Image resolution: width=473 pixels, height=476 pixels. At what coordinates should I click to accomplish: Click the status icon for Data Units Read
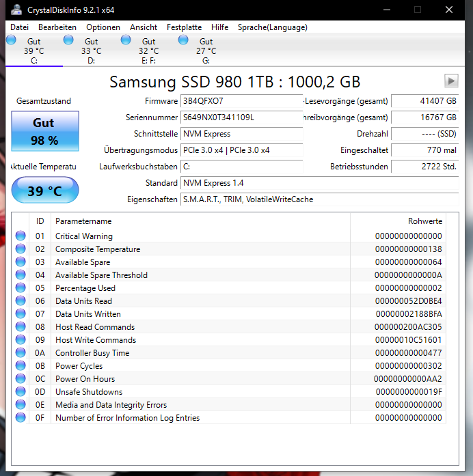coord(21,300)
